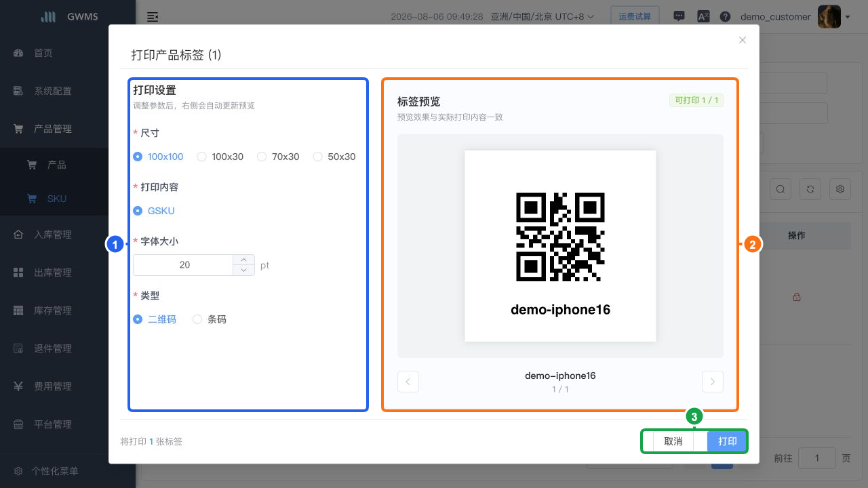Select the 100x100 size radio
This screenshot has height=488, width=868.
tap(158, 157)
